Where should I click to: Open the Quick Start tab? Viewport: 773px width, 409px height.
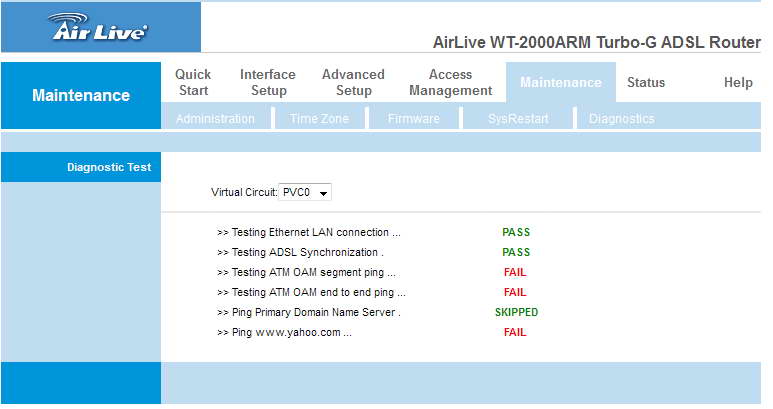193,82
